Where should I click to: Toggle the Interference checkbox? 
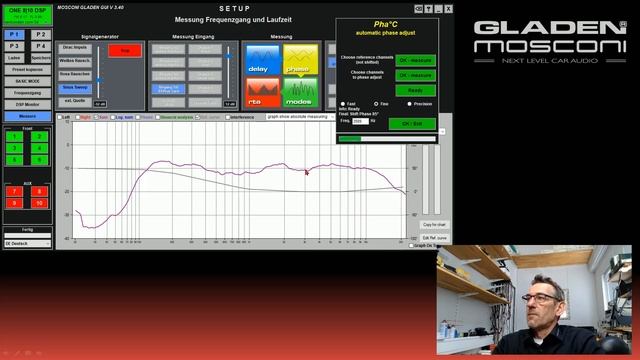click(x=228, y=117)
